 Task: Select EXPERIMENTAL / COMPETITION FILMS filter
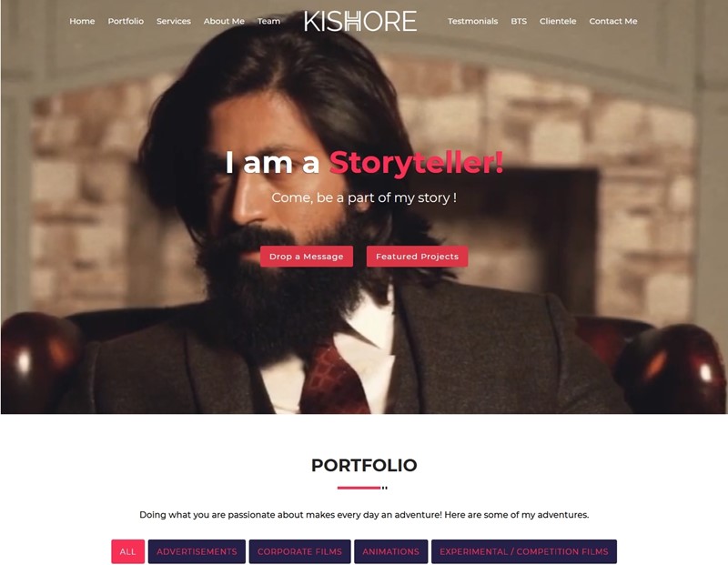(x=524, y=551)
